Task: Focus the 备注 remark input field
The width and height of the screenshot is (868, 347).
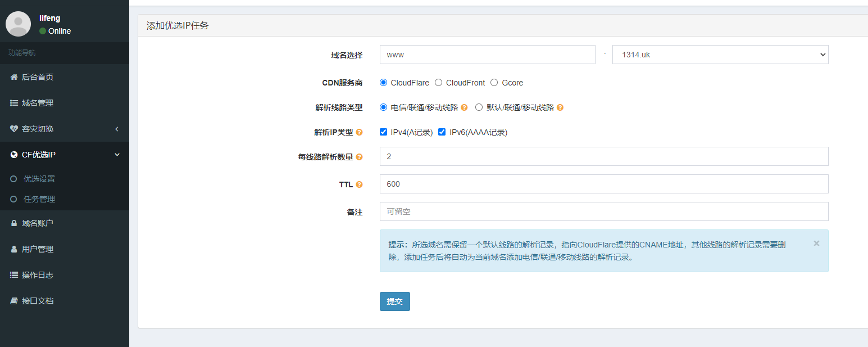Action: tap(604, 211)
